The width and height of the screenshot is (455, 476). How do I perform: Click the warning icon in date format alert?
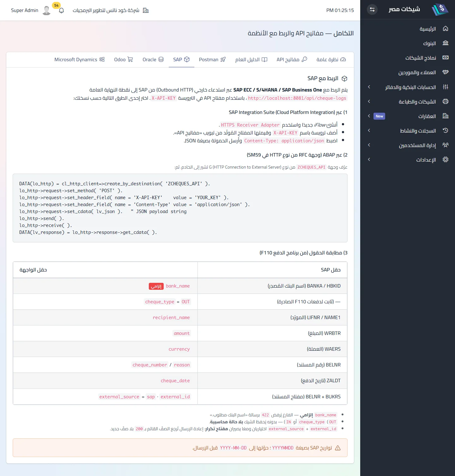tap(338, 448)
